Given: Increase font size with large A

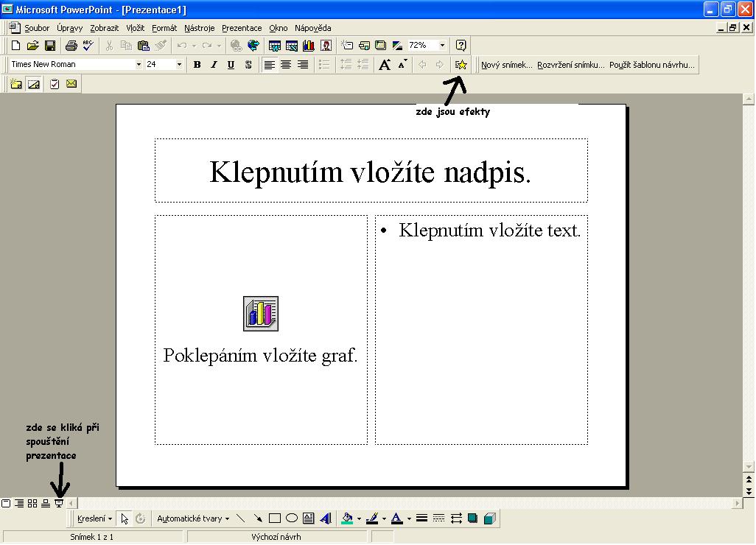Looking at the screenshot, I should pyautogui.click(x=385, y=65).
